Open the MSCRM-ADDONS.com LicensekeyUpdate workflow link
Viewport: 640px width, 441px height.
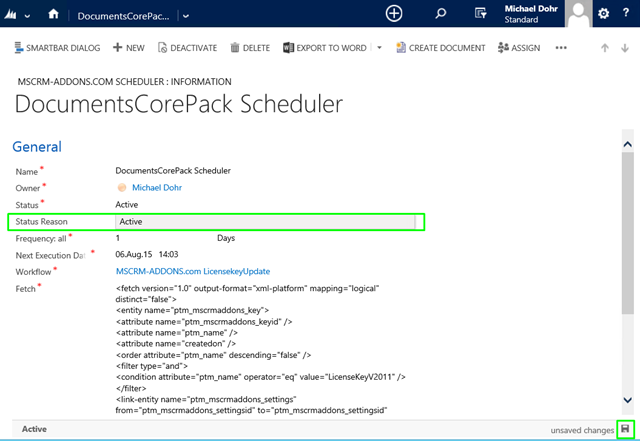click(x=193, y=271)
